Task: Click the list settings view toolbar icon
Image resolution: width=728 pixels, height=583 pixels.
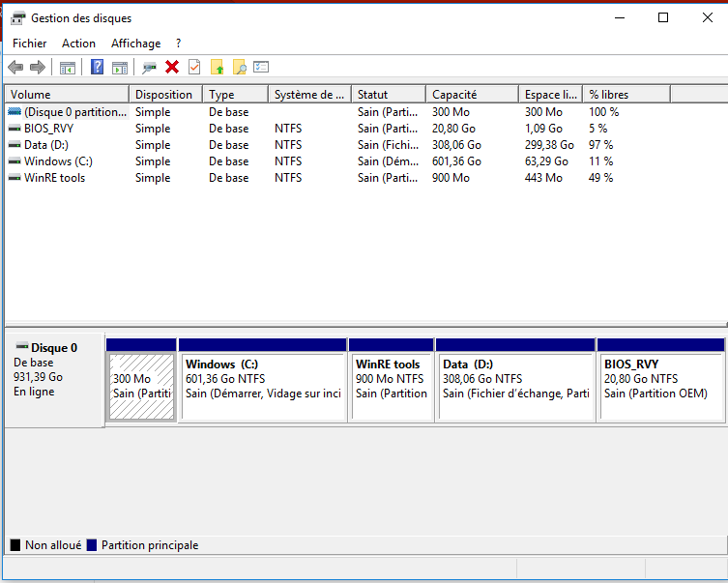Action: tap(261, 68)
